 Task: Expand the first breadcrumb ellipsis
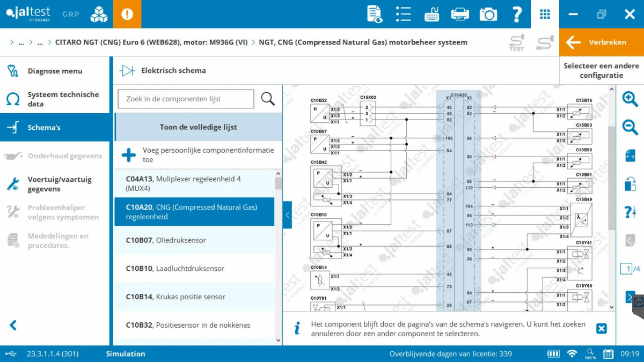point(21,42)
